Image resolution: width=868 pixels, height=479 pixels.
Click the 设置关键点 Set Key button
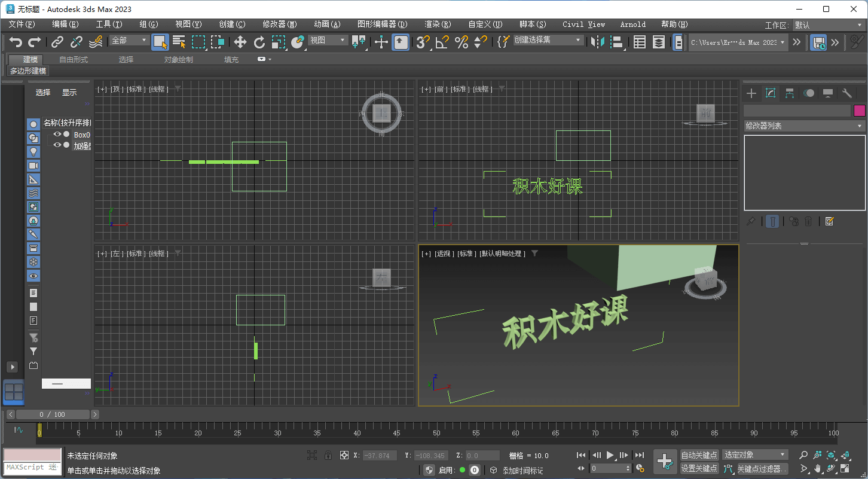click(x=699, y=468)
